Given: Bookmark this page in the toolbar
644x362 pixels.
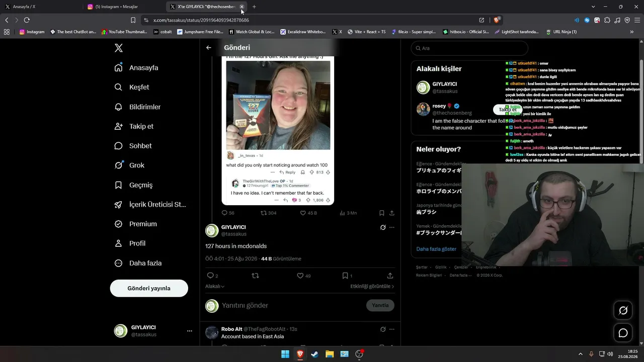Looking at the screenshot, I should coord(133,20).
